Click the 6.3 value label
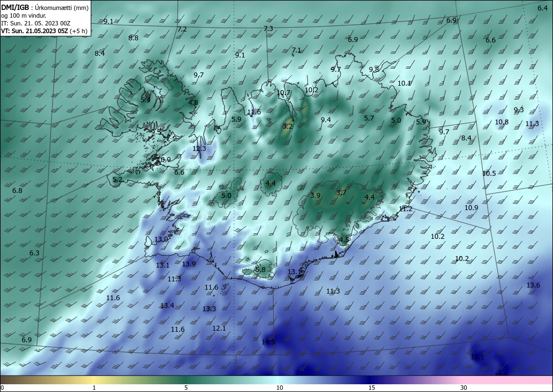 point(34,253)
